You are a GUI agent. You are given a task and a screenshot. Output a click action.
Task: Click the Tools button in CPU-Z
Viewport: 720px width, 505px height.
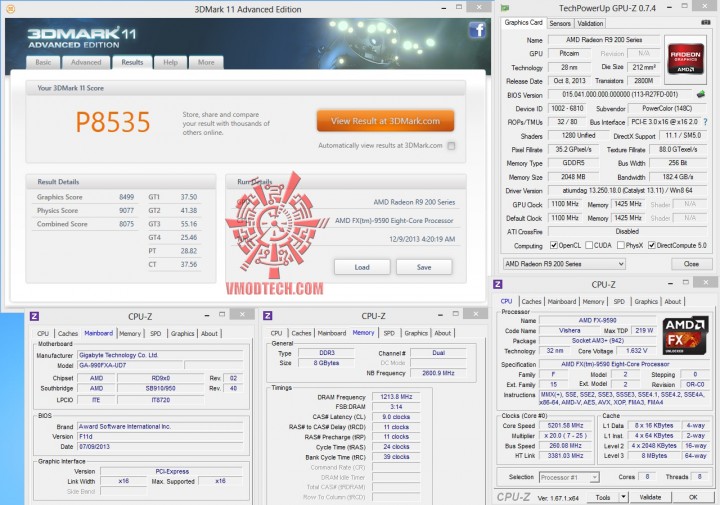point(602,497)
